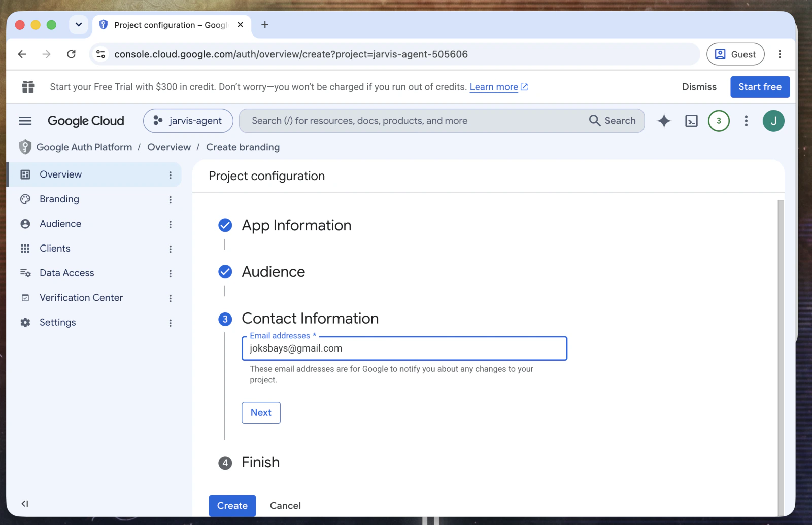Dismiss the free trial banner
The height and width of the screenshot is (525, 812).
click(699, 87)
